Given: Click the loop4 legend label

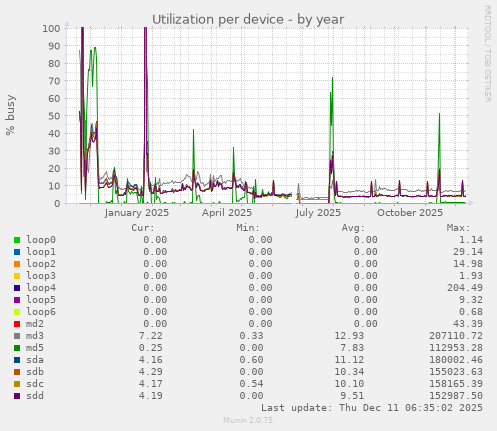Looking at the screenshot, I should [x=41, y=288].
